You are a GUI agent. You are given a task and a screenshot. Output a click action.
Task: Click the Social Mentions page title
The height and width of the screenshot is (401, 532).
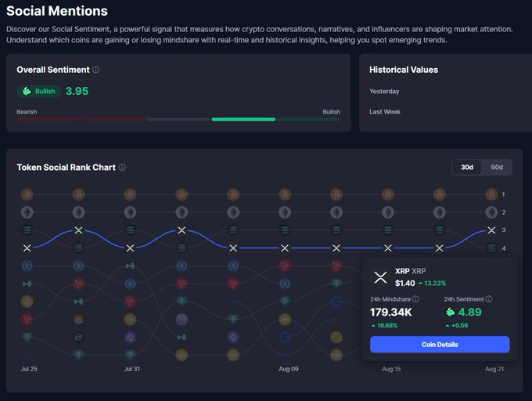click(57, 11)
